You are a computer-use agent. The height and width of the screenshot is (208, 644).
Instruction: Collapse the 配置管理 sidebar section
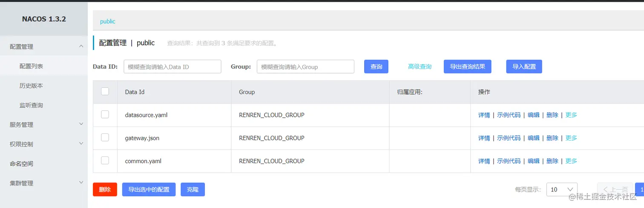pyautogui.click(x=44, y=46)
